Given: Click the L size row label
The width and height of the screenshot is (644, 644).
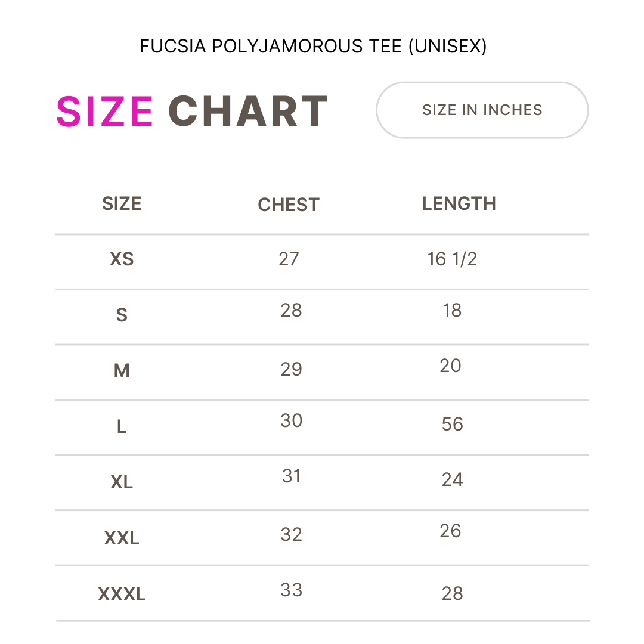Looking at the screenshot, I should click(122, 427).
